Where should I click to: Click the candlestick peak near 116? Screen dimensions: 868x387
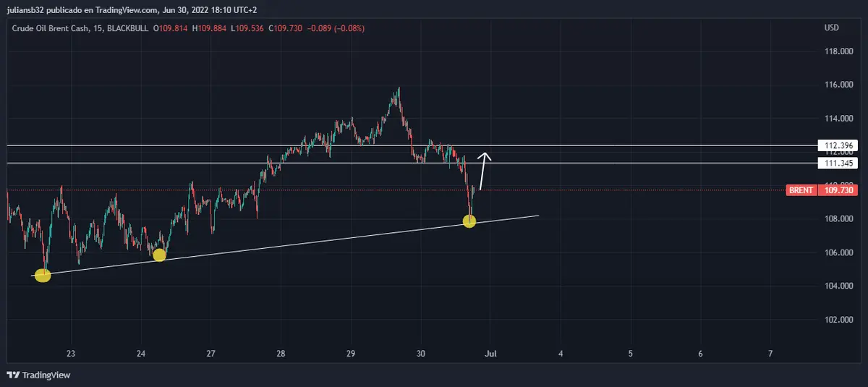coord(399,90)
